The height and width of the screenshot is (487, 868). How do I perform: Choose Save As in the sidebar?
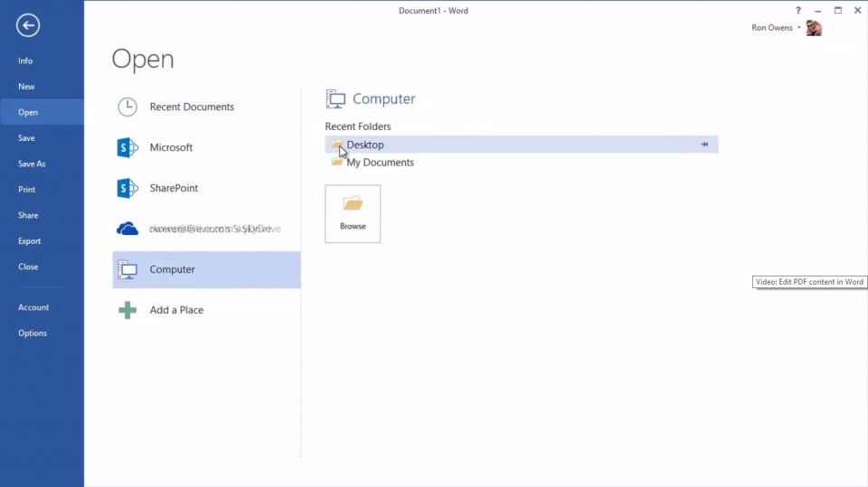[x=32, y=164]
